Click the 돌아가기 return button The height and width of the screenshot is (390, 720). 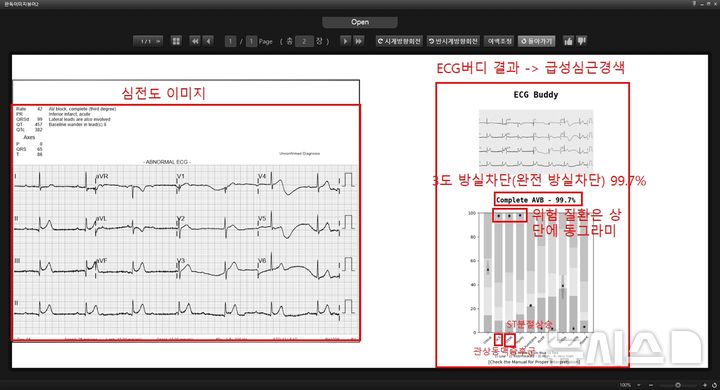pyautogui.click(x=536, y=41)
